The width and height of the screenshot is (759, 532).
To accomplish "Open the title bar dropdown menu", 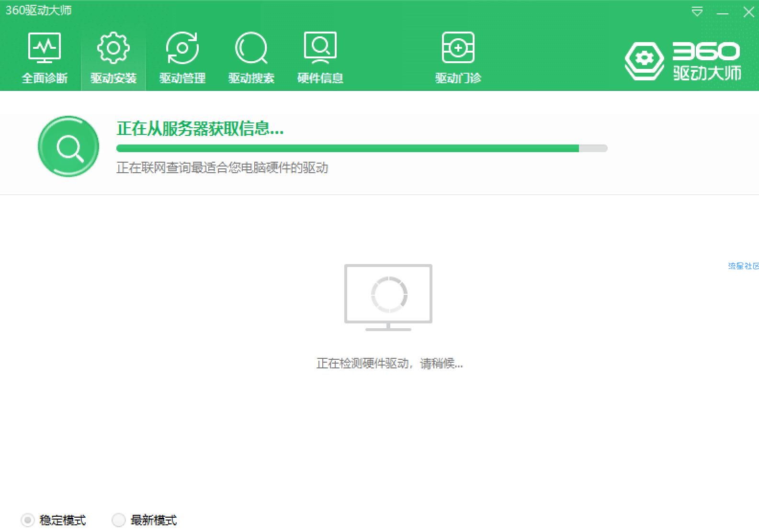I will pyautogui.click(x=697, y=11).
